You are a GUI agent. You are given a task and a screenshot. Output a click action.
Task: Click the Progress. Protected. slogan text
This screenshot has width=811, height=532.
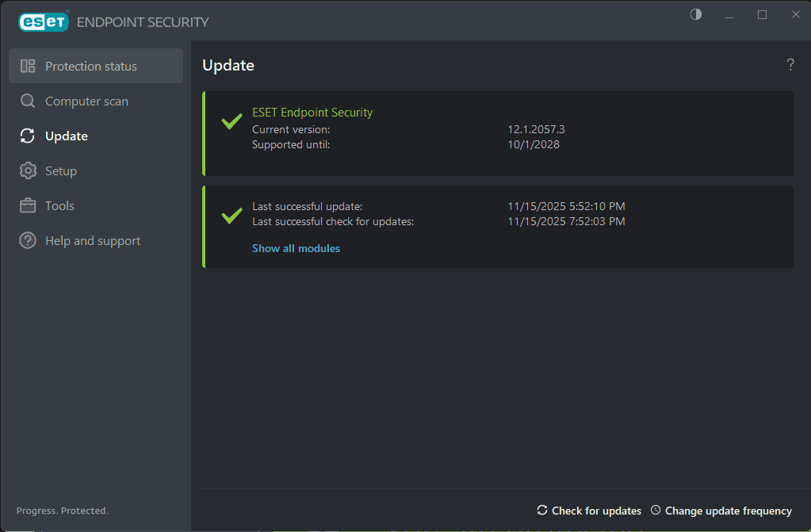(63, 511)
